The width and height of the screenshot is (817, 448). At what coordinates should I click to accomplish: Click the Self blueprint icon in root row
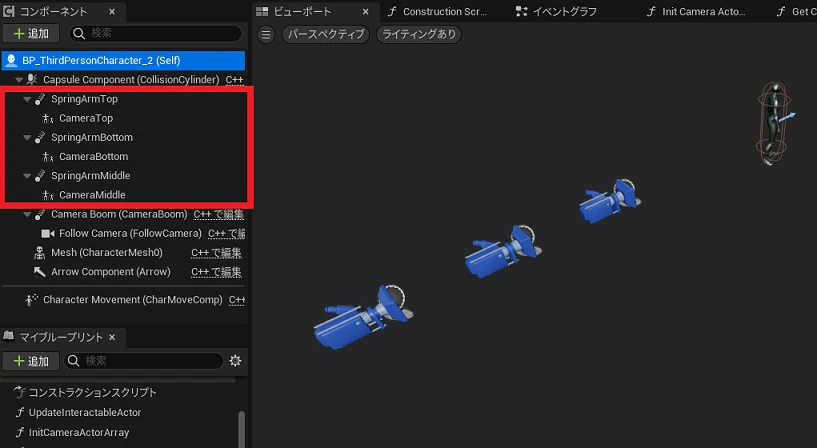pyautogui.click(x=11, y=60)
